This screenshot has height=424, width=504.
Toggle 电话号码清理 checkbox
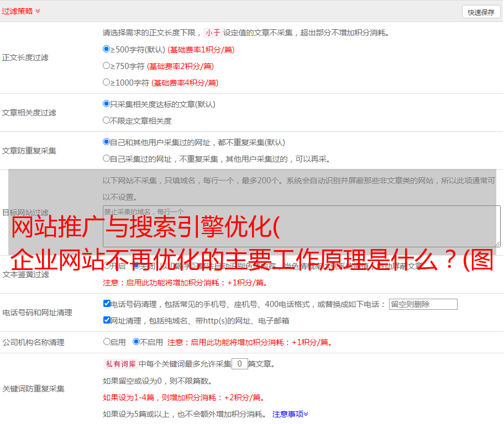click(x=107, y=304)
